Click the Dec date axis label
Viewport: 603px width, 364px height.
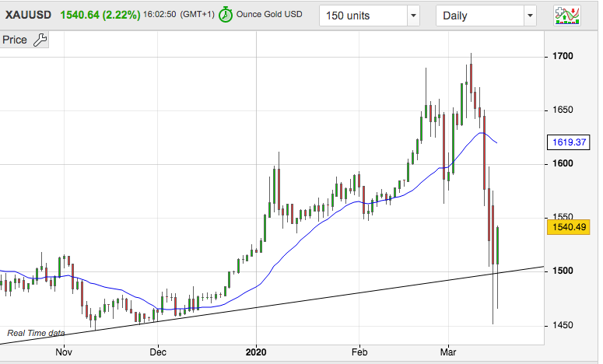(158, 352)
